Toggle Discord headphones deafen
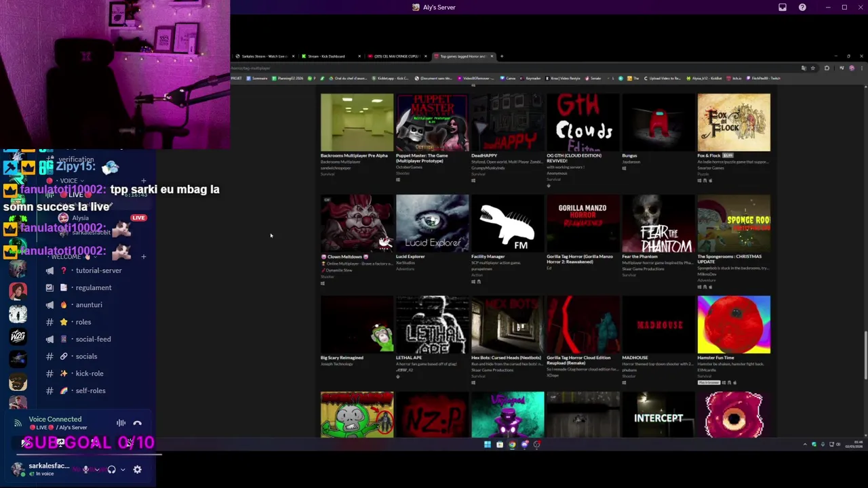The width and height of the screenshot is (868, 488). [112, 469]
